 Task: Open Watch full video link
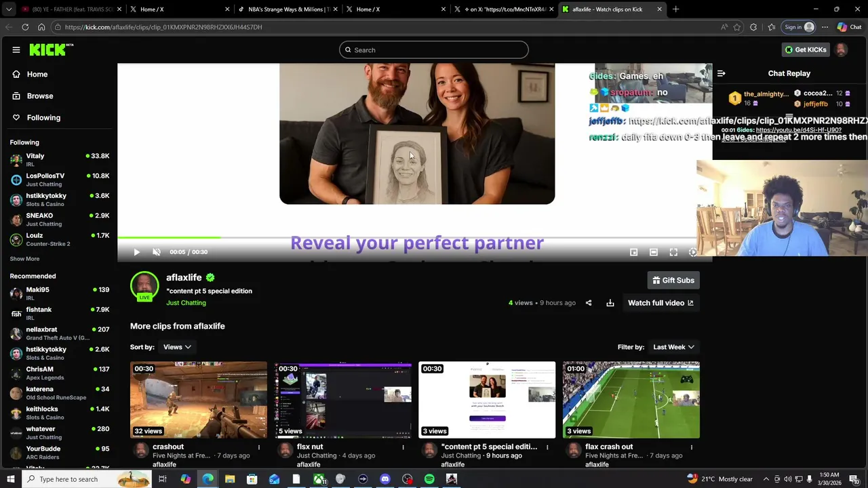tap(660, 303)
